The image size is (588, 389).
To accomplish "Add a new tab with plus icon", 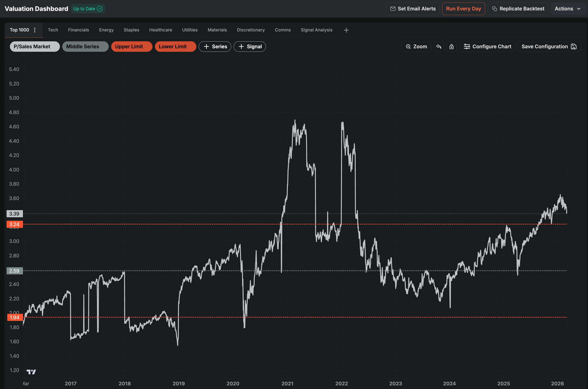I will [346, 30].
